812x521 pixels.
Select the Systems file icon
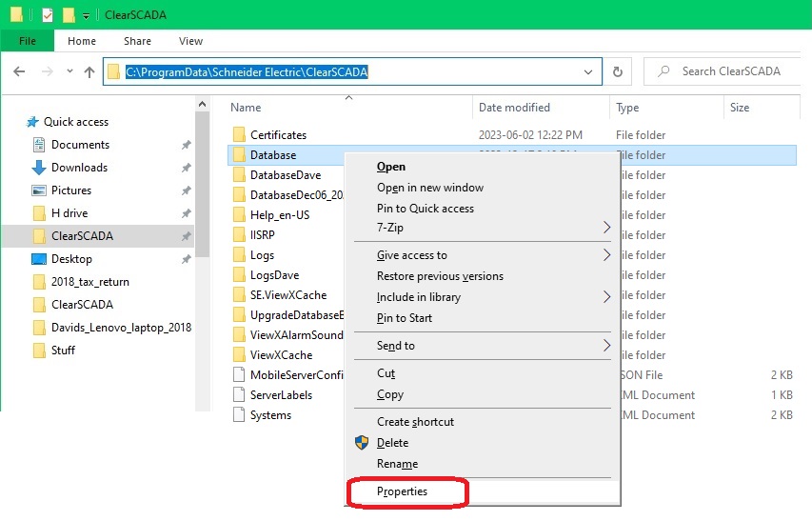[239, 415]
